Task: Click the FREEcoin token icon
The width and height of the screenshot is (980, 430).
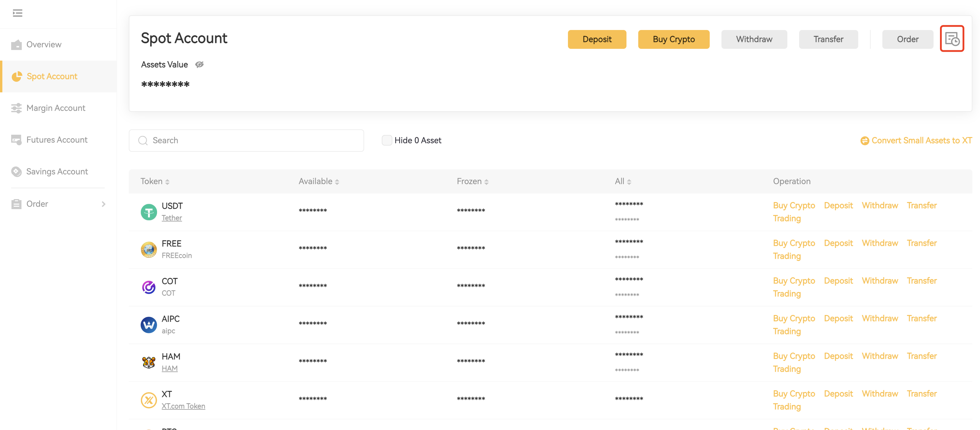Action: coord(149,250)
